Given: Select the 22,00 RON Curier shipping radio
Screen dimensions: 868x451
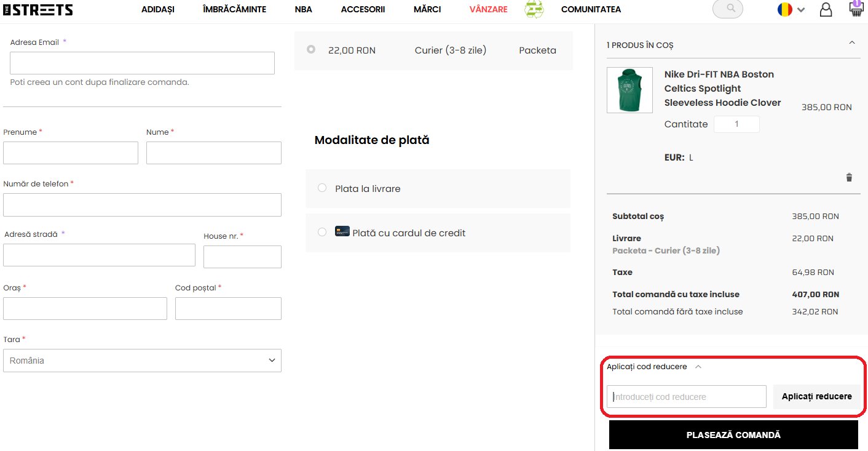Looking at the screenshot, I should coord(311,50).
